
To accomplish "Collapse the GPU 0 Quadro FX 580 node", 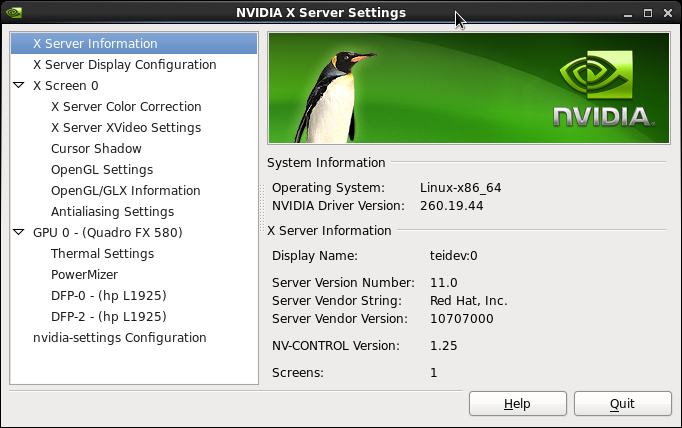I will pyautogui.click(x=19, y=232).
